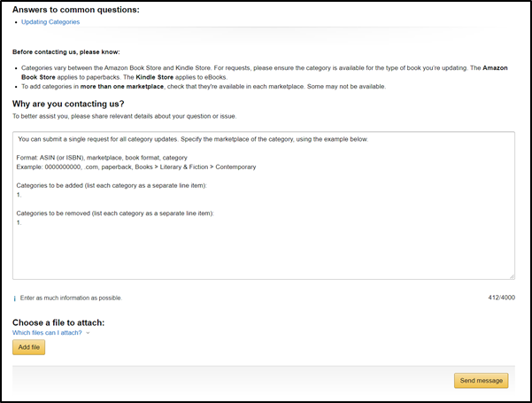Screen dimensions: 532x403
Task: Click the 412/4000 character counter
Action: point(502,298)
